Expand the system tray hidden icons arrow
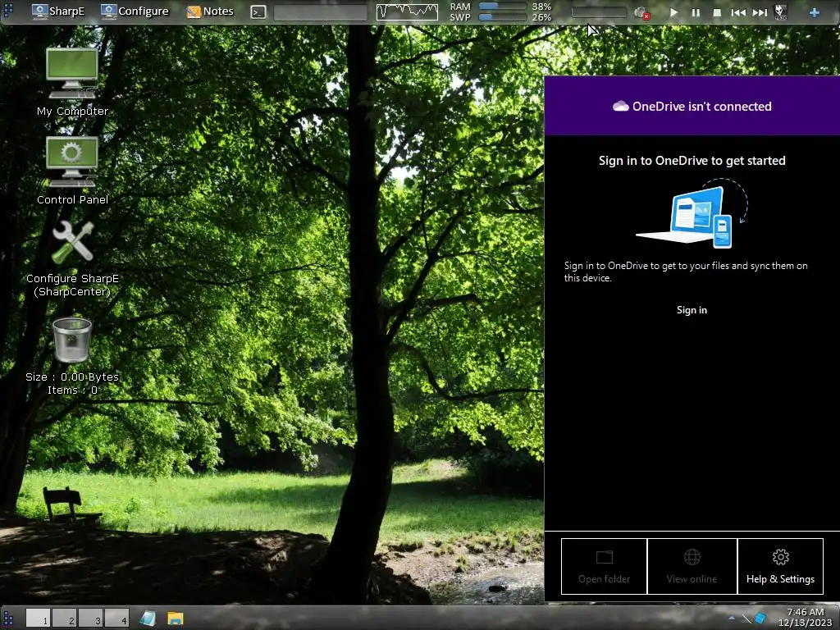Viewport: 840px width, 630px height. point(731,619)
